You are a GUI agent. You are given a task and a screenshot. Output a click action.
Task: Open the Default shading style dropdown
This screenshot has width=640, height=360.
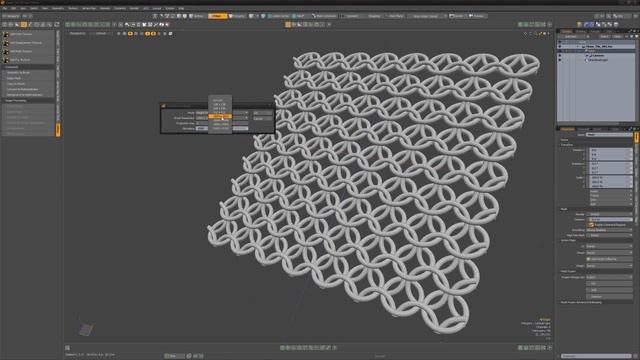click(101, 33)
